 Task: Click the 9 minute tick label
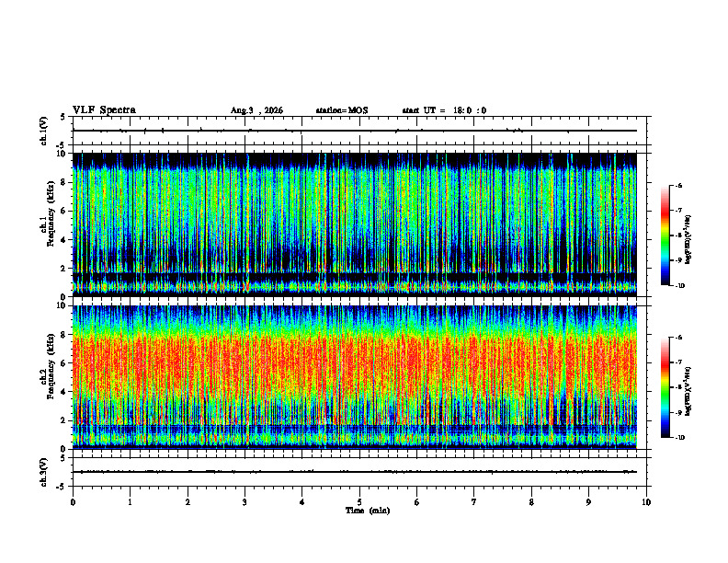(x=588, y=502)
